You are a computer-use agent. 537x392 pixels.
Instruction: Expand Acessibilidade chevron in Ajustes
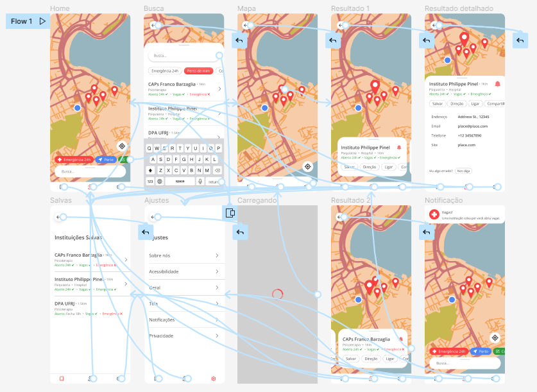(217, 271)
